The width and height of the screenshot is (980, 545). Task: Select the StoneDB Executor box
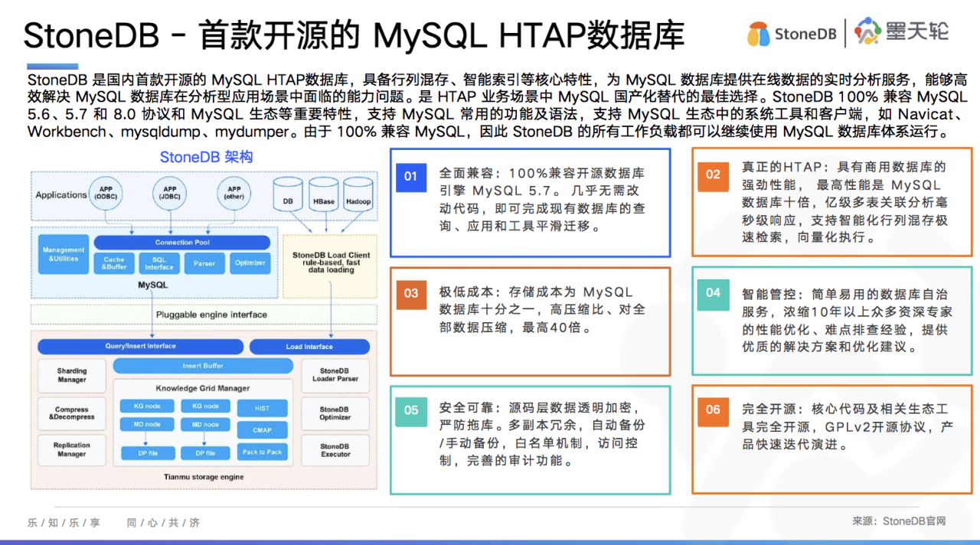(x=335, y=450)
